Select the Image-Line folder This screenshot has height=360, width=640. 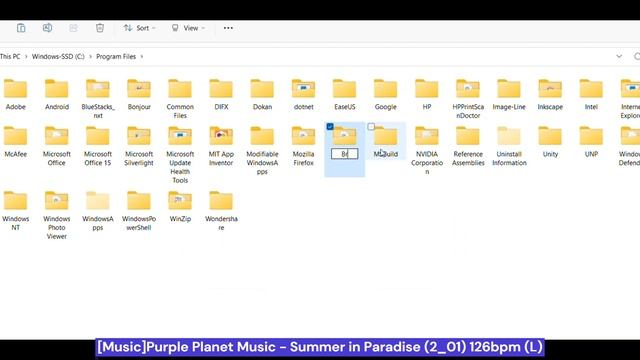coord(509,95)
